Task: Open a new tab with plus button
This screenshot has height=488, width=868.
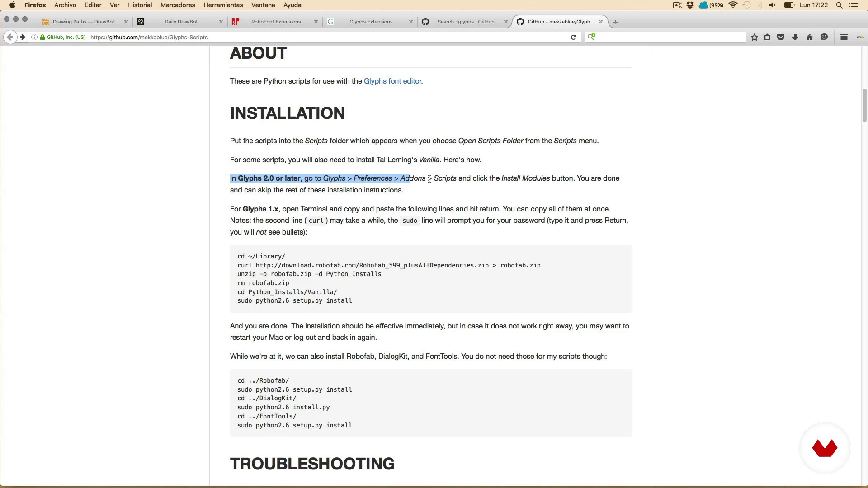Action: point(615,22)
